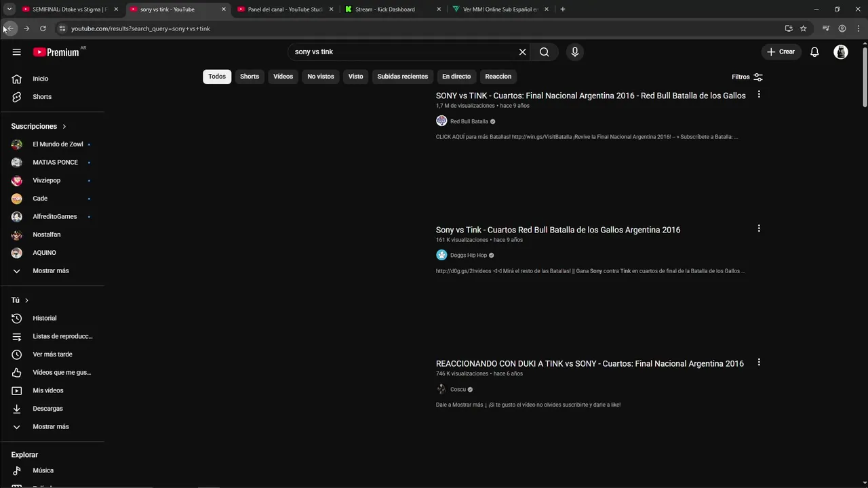Open options menu for Doggs Hip Hop video
The image size is (868, 488).
[x=759, y=228]
